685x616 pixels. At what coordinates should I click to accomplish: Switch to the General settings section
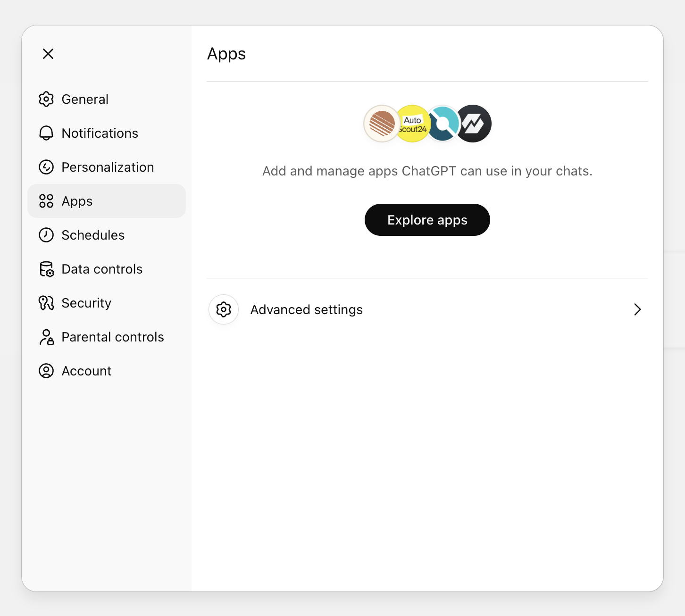click(x=85, y=99)
